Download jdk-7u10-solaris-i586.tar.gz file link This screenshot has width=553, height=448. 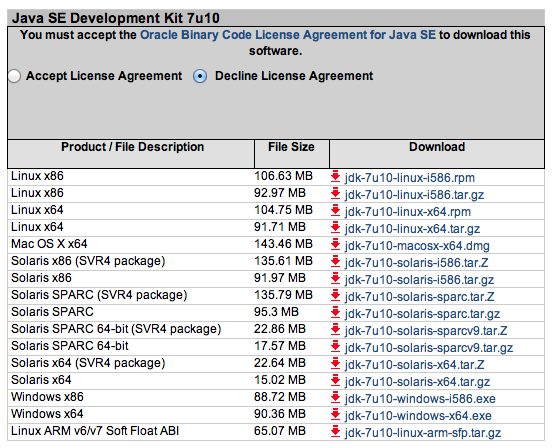click(x=419, y=280)
